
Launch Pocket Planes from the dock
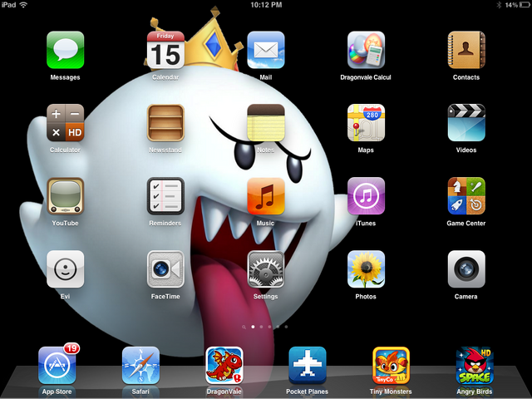point(308,366)
